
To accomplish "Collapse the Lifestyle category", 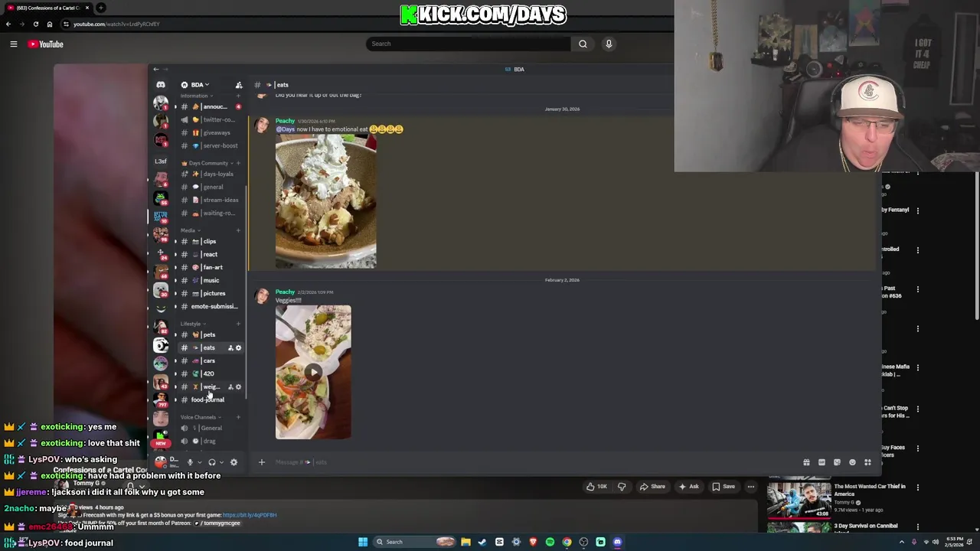I will 193,324.
